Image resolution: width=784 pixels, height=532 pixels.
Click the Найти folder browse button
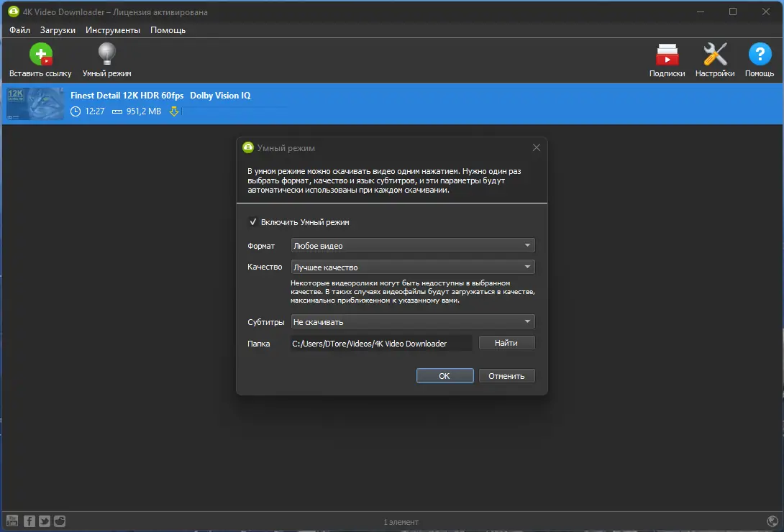pos(506,343)
